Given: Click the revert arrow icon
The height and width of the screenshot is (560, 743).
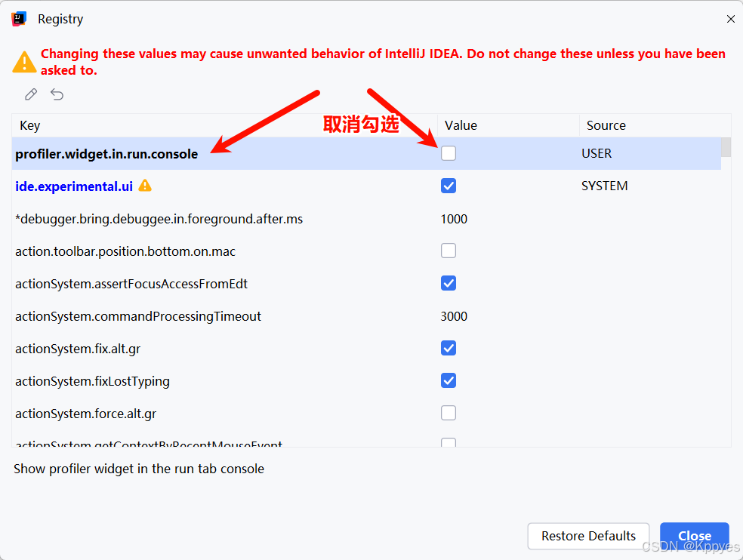Looking at the screenshot, I should tap(57, 94).
